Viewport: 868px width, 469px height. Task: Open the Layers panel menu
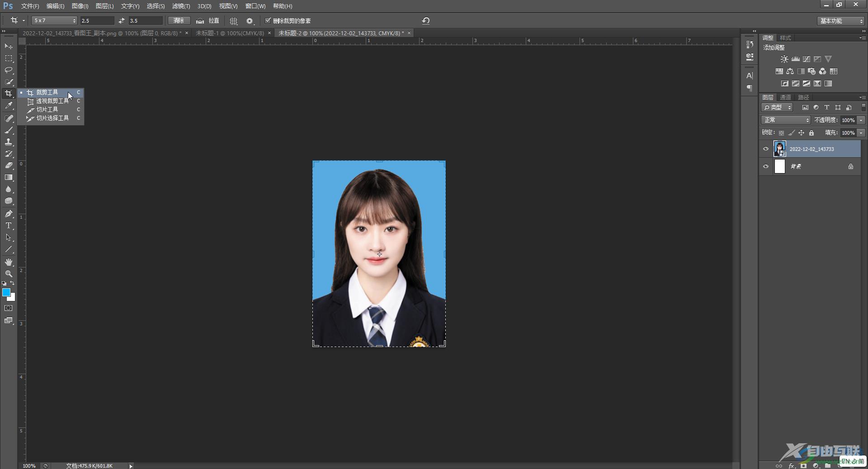[x=862, y=98]
